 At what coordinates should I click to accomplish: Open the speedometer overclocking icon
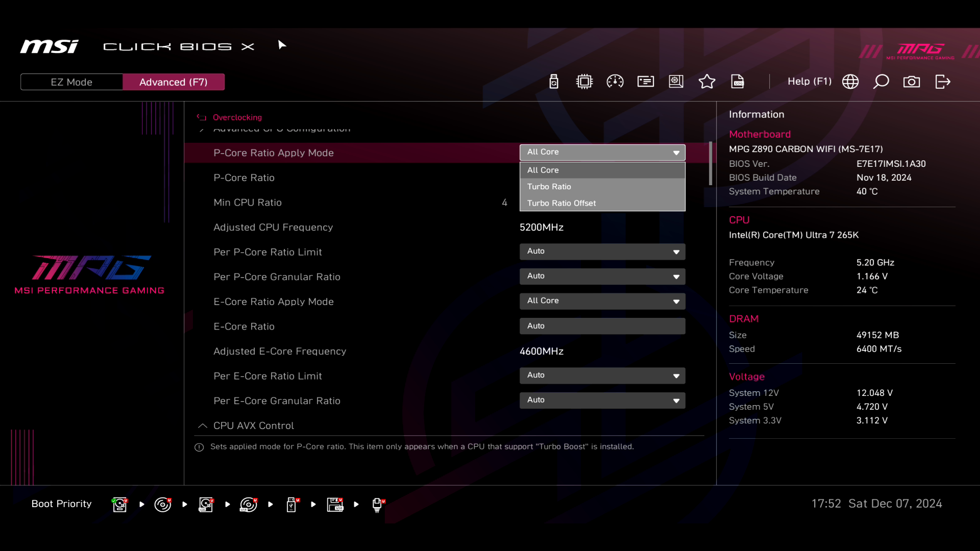tap(615, 82)
